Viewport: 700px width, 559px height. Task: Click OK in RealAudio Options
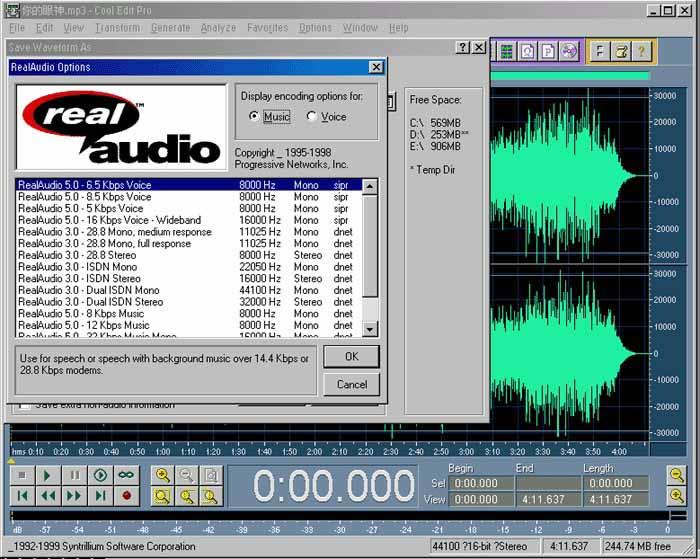(351, 357)
